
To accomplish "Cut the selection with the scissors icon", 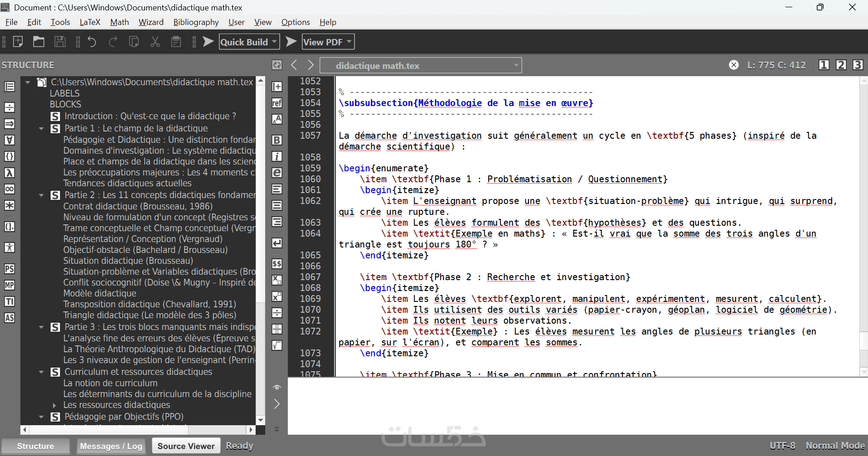I will click(155, 42).
